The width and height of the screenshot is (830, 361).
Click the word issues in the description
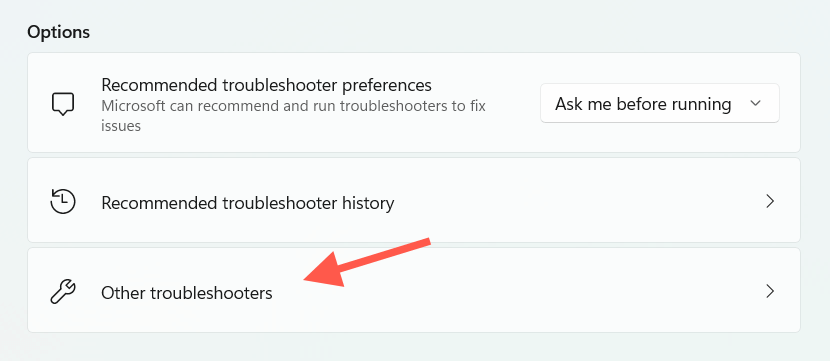coord(121,126)
